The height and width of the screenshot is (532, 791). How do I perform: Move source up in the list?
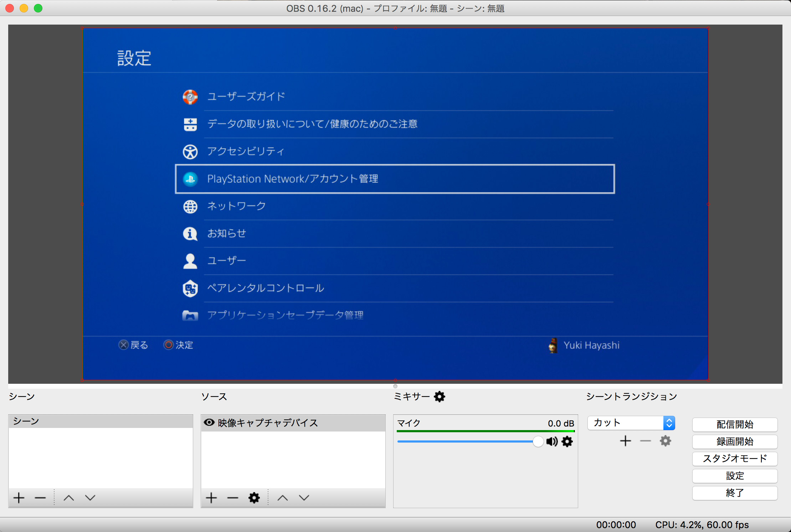point(283,498)
